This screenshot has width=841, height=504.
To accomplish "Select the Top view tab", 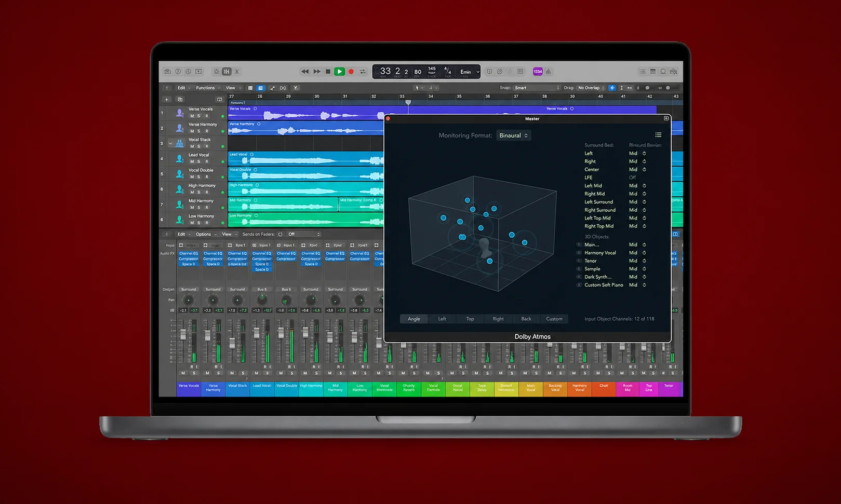I will (470, 319).
